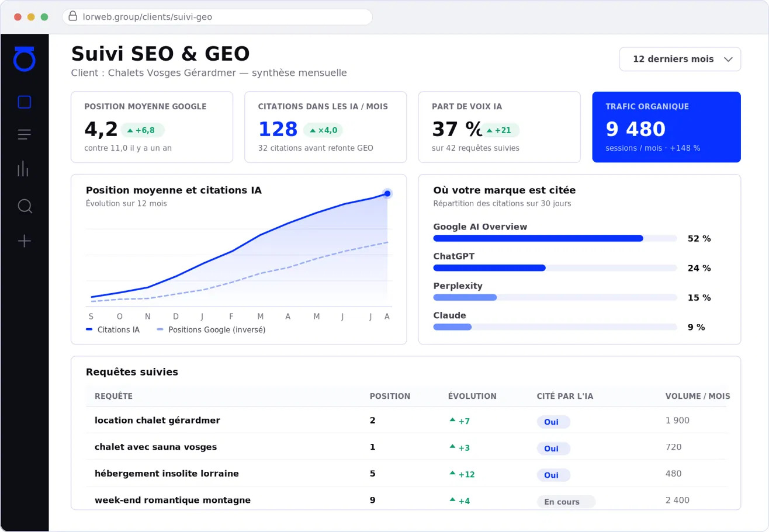This screenshot has width=769, height=532.
Task: Click the 37 % share of voice value
Action: (x=457, y=129)
